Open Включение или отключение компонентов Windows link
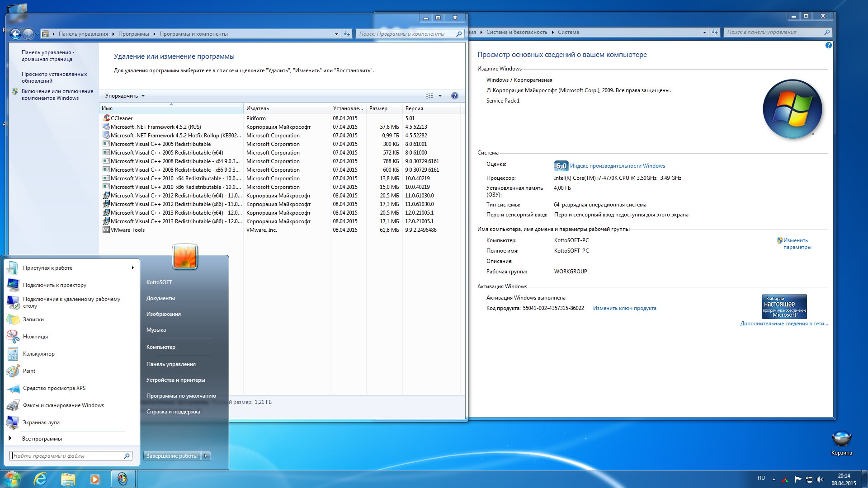The width and height of the screenshot is (868, 488). coord(57,94)
